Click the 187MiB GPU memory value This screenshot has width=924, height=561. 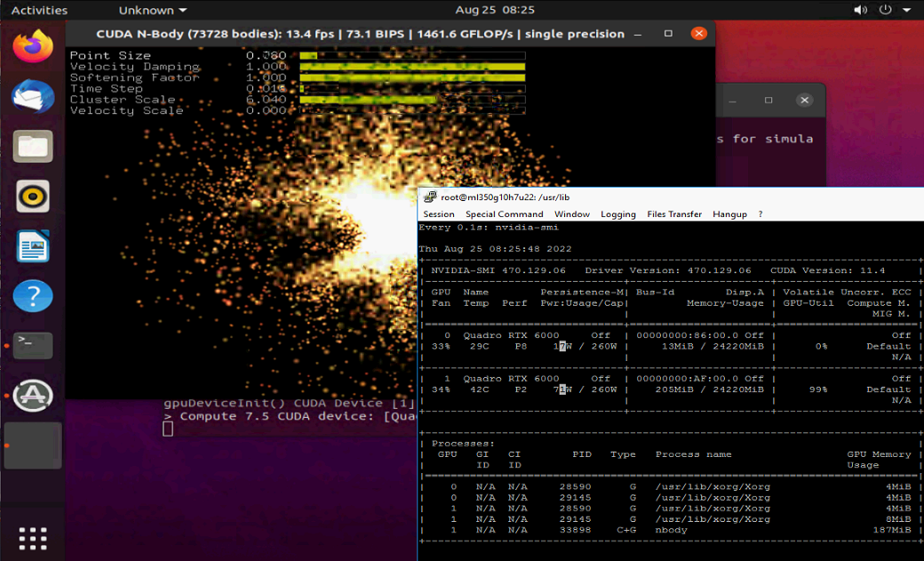[892, 530]
